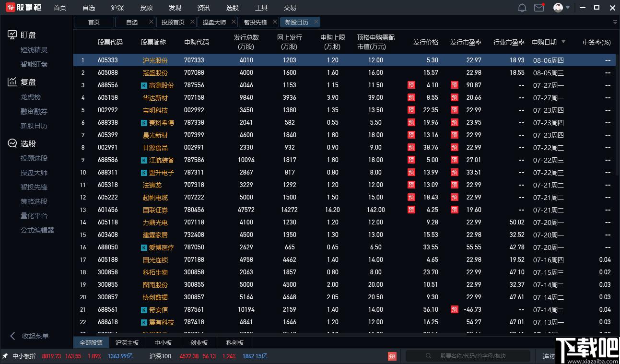Screen dimensions: 620x364
Task: Click the 盯盘 monitor section icon
Action: click(12, 35)
